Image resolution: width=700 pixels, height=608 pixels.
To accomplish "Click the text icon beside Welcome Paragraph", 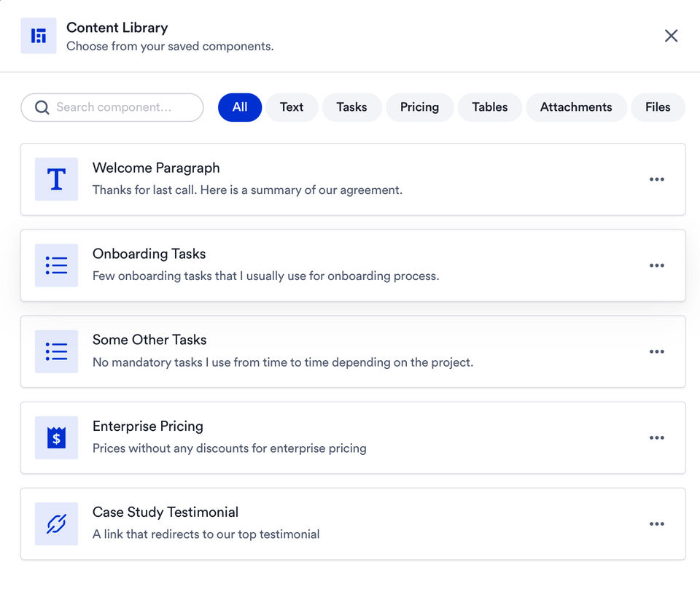I will tap(56, 179).
